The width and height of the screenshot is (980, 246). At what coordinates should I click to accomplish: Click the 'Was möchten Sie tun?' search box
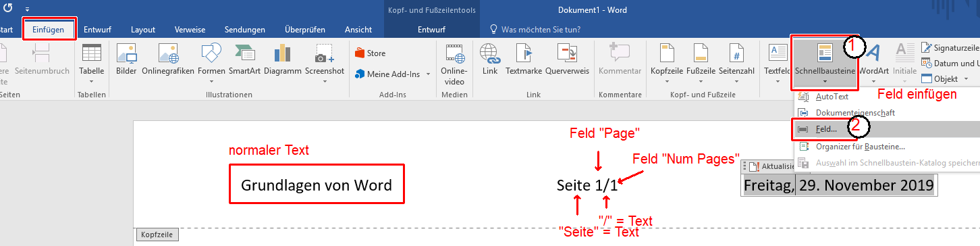541,30
